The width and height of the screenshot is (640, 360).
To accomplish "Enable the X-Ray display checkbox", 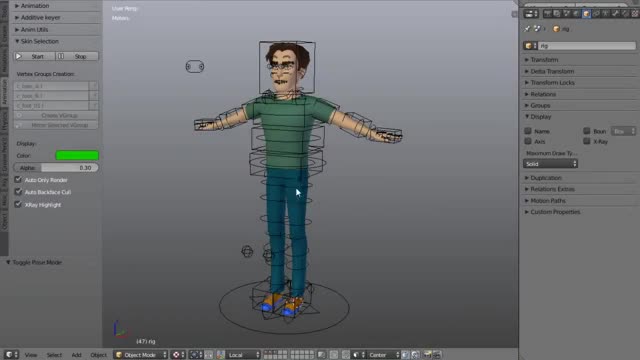I will tap(587, 141).
